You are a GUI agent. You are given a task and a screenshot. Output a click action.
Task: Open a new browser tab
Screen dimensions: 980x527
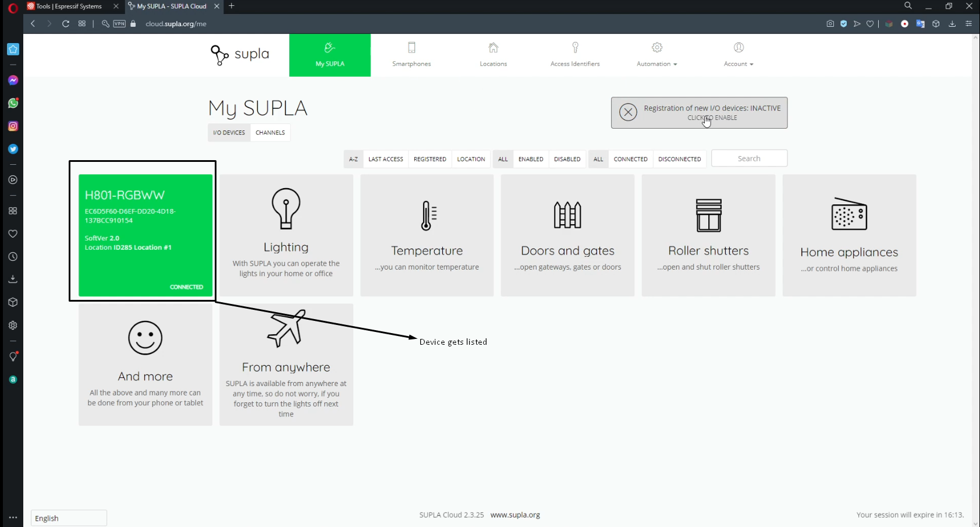(x=232, y=6)
